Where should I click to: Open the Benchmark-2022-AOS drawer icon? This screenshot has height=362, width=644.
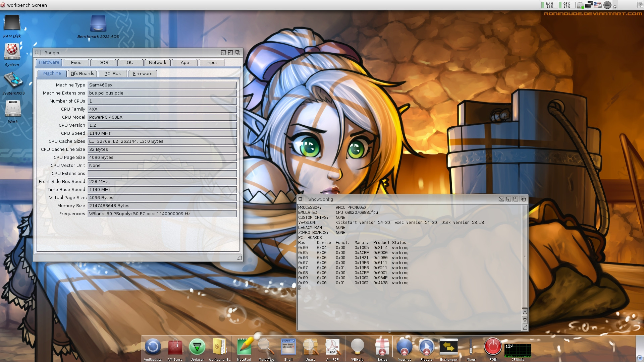click(x=98, y=24)
